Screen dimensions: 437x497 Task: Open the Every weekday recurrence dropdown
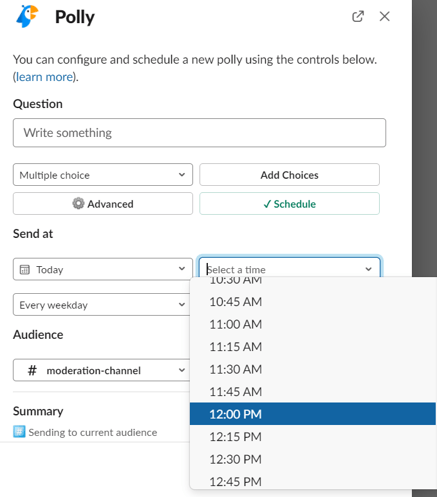101,305
